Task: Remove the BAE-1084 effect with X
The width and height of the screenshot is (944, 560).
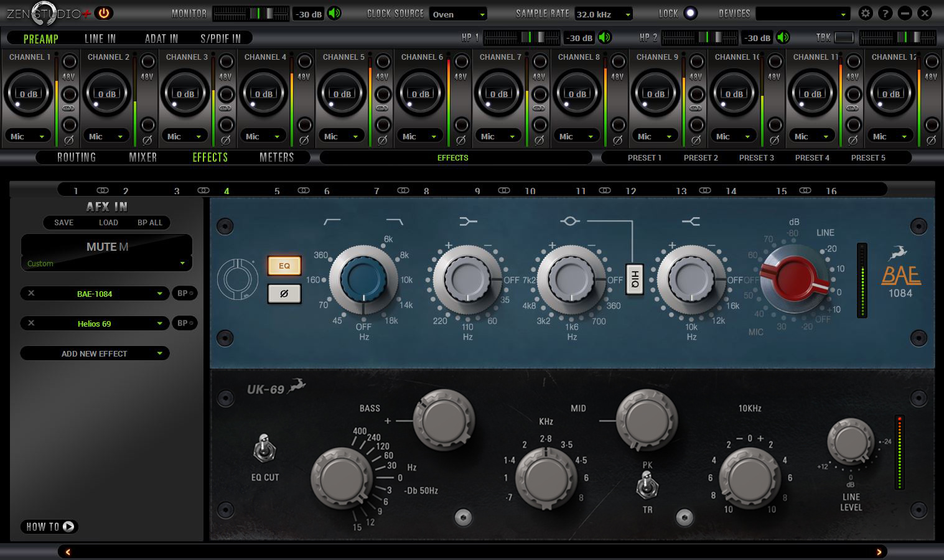Action: 31,294
